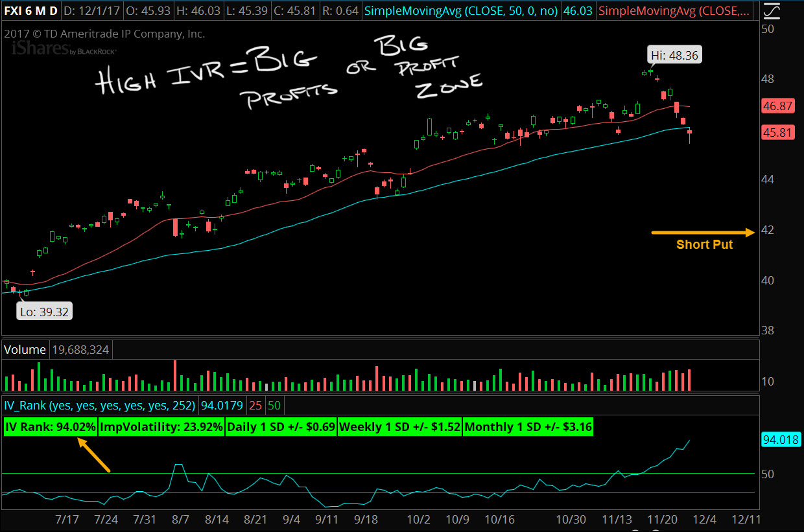Click the 94.018 IV Rank axis bubble
Image resolution: width=804 pixels, height=532 pixels.
(780, 439)
